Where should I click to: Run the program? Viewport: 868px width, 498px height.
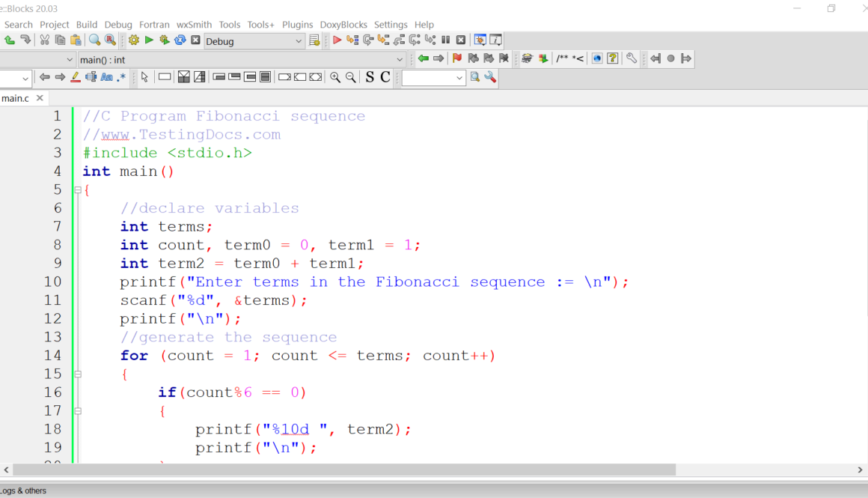[148, 40]
